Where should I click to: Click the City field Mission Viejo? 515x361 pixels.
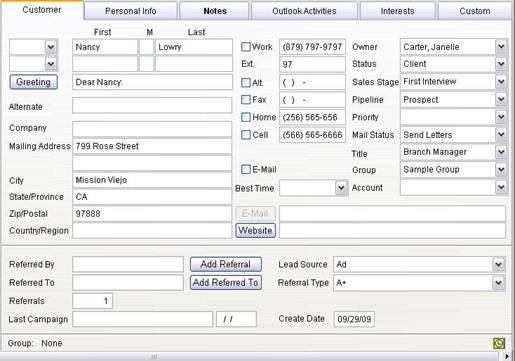pyautogui.click(x=152, y=180)
